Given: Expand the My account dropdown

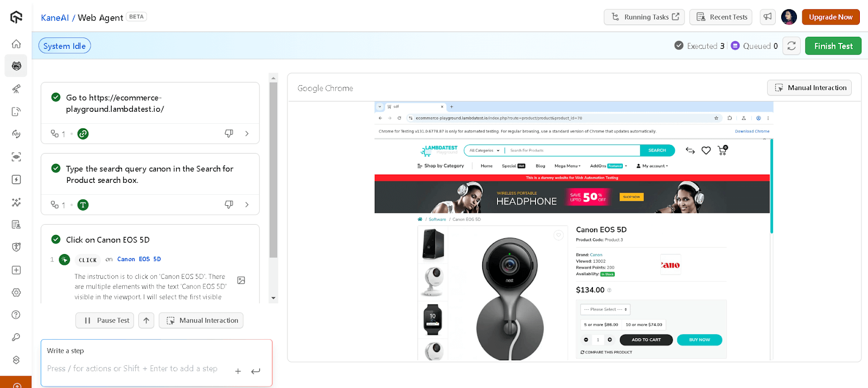Looking at the screenshot, I should click(x=652, y=166).
